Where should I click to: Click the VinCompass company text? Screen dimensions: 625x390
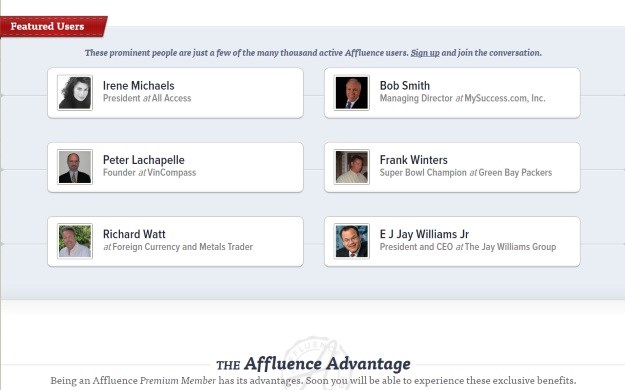172,173
